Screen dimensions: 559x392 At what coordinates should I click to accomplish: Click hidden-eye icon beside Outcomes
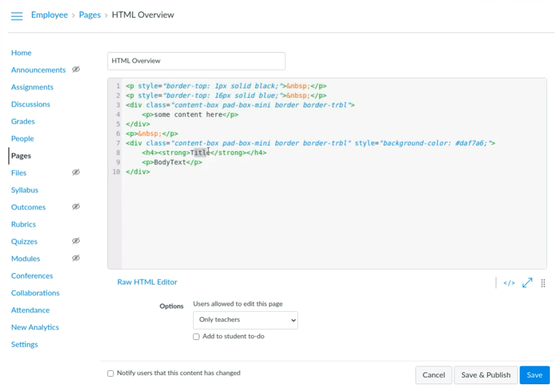click(76, 207)
